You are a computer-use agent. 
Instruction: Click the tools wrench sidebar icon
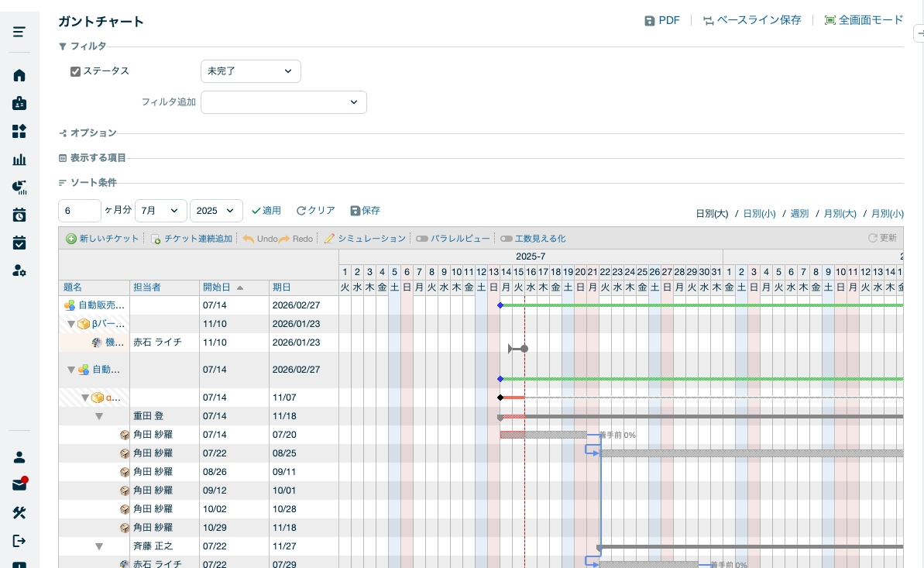pos(19,513)
